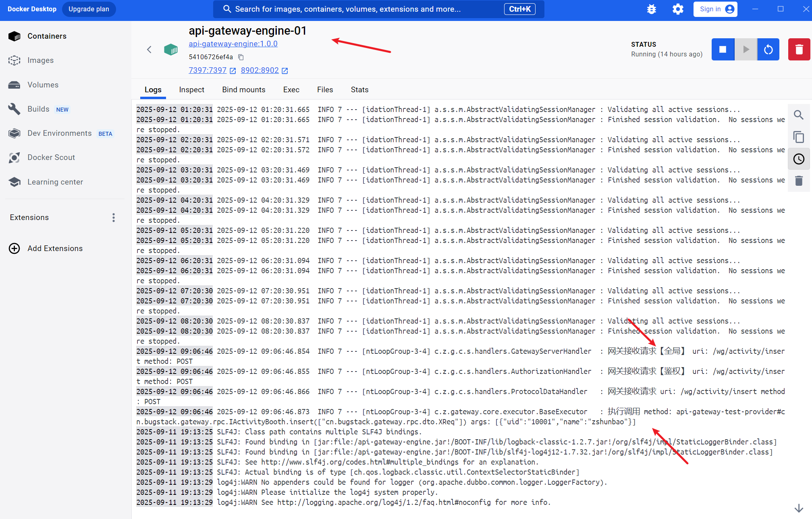The height and width of the screenshot is (519, 812).
Task: Copy logs to clipboard
Action: (x=798, y=137)
